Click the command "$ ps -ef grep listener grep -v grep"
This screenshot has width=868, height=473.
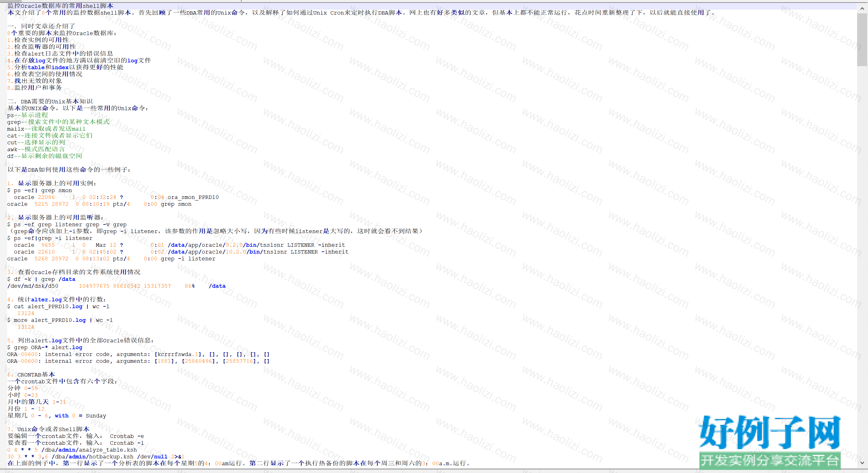tap(67, 224)
